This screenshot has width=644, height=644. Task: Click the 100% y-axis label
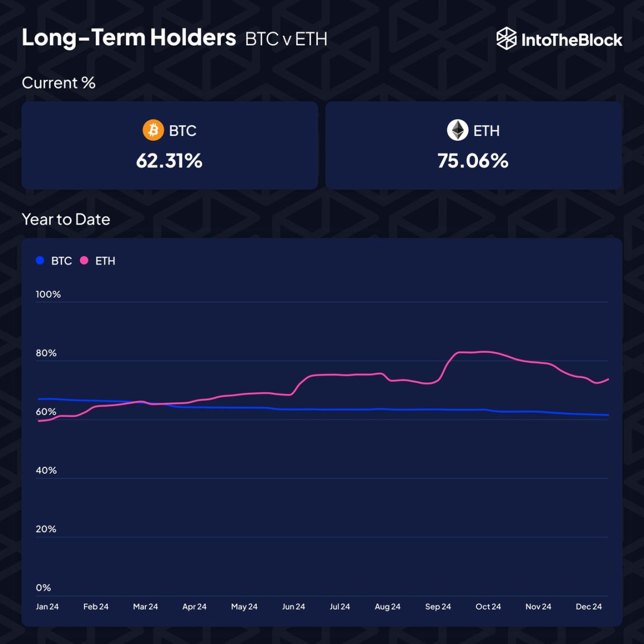tap(48, 294)
